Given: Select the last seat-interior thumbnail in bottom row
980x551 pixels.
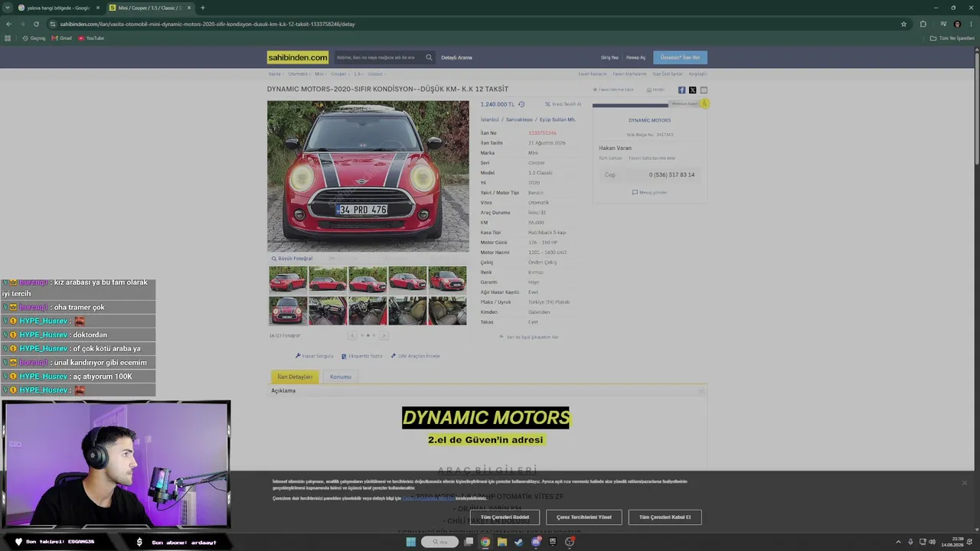Looking at the screenshot, I should pos(447,311).
